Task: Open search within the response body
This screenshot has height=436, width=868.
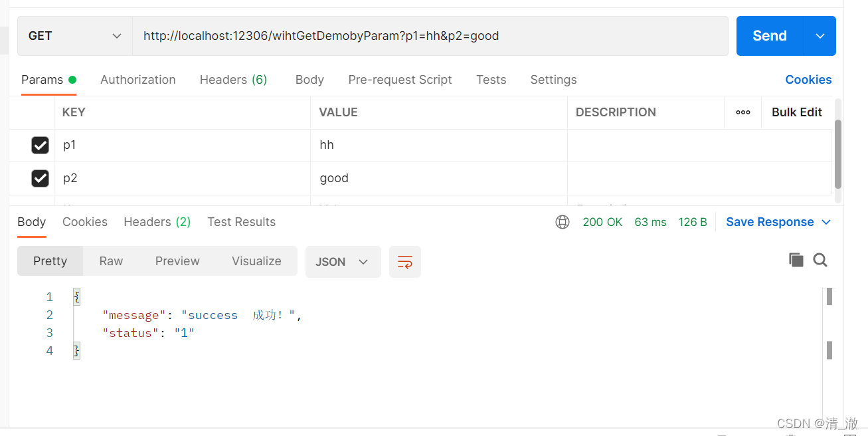Action: (820, 260)
